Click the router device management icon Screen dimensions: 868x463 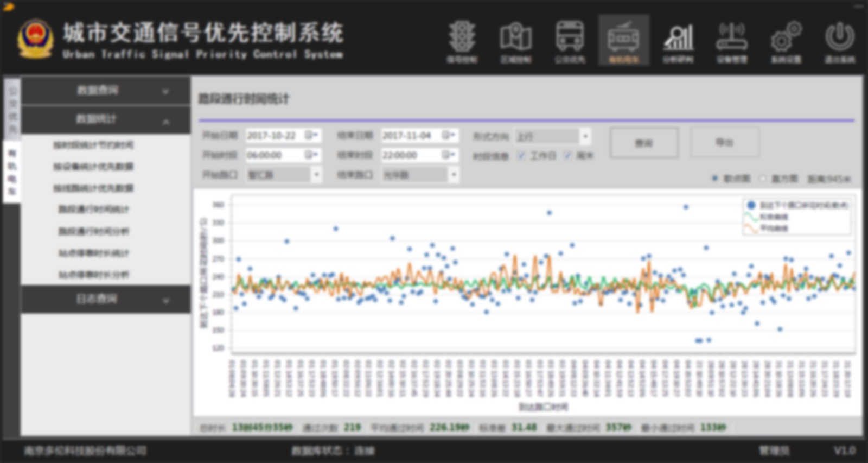tap(732, 41)
